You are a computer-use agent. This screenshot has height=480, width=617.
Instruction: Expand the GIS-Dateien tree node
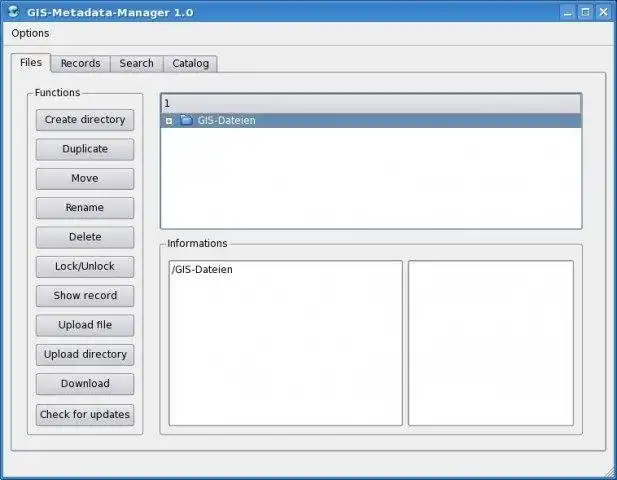click(x=169, y=121)
